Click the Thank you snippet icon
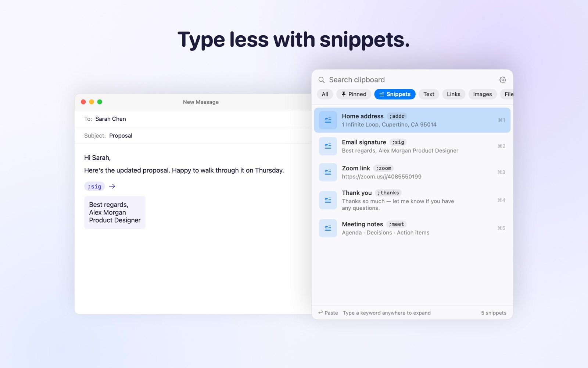The height and width of the screenshot is (368, 588). tap(328, 200)
